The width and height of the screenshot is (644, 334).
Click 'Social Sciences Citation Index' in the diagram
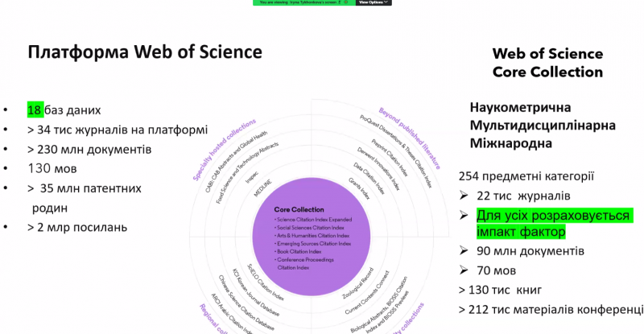tap(310, 228)
